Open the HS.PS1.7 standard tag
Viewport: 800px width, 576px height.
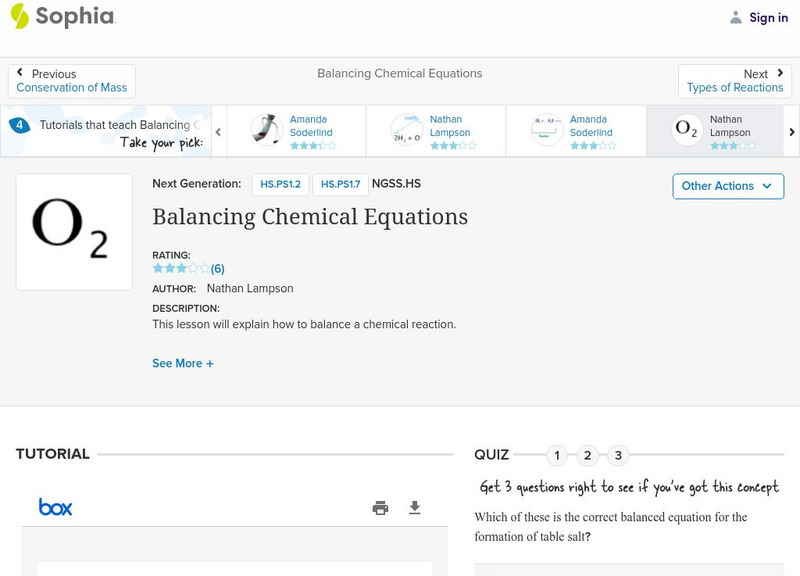coord(340,184)
